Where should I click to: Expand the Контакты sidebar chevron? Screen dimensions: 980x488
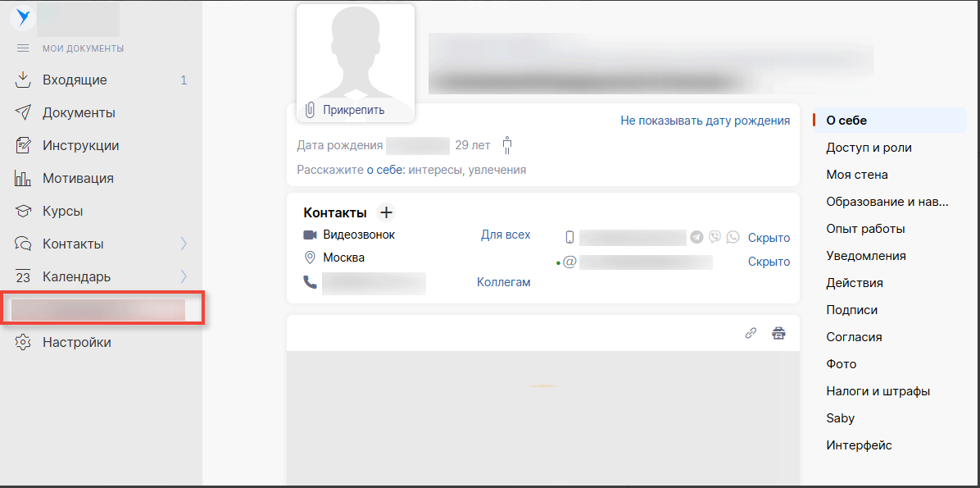click(184, 244)
